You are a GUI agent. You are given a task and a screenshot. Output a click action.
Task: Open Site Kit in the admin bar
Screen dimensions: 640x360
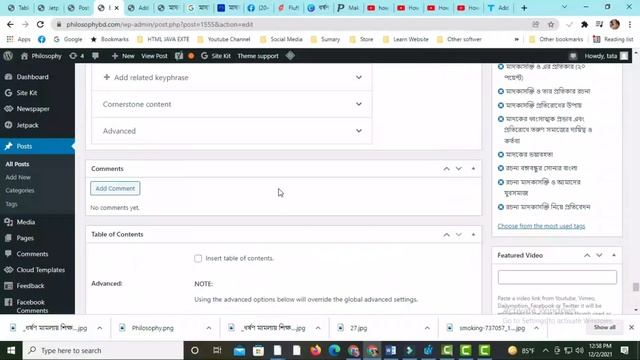(x=216, y=56)
